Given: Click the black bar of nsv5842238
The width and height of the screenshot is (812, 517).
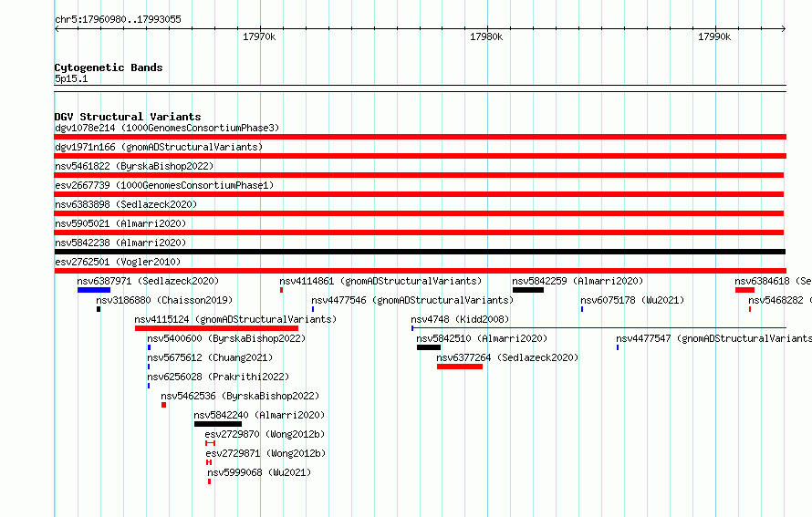Looking at the screenshot, I should (420, 252).
